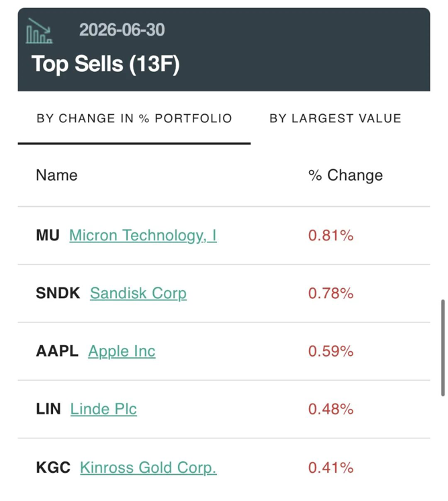Switch to By Largest Value tab
Viewport: 448px width, 501px height.
click(x=335, y=119)
